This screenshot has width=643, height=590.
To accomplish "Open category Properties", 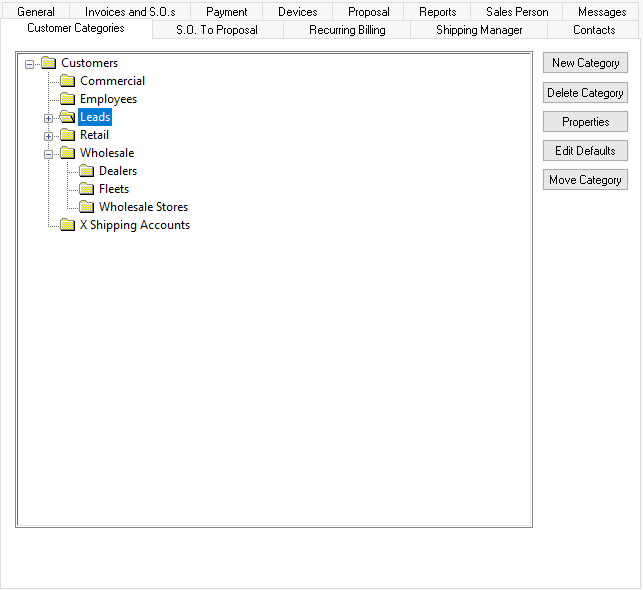I will tap(585, 122).
